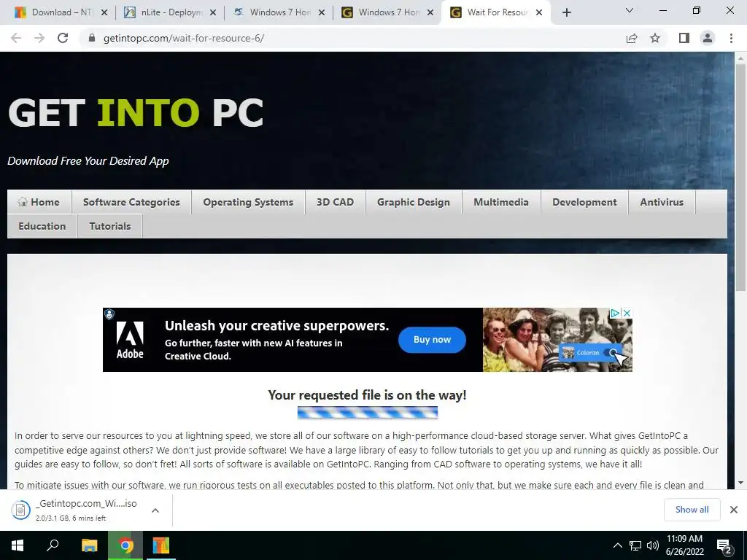Go to the Home menu item
The width and height of the screenshot is (747, 560).
[x=39, y=202]
